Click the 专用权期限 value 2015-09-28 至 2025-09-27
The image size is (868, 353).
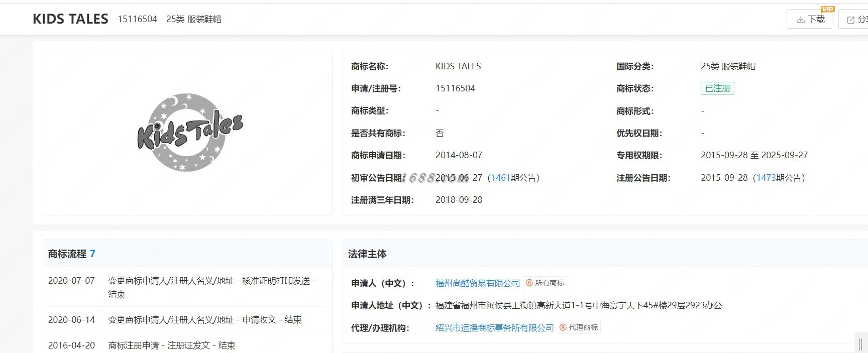[x=754, y=155]
